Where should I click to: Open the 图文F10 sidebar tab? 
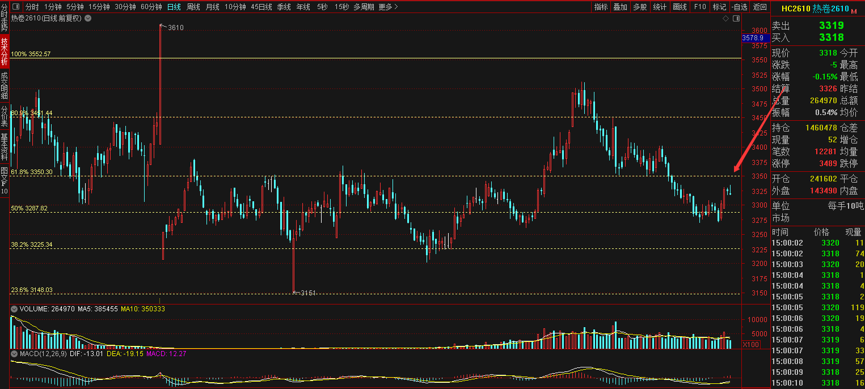[4, 180]
